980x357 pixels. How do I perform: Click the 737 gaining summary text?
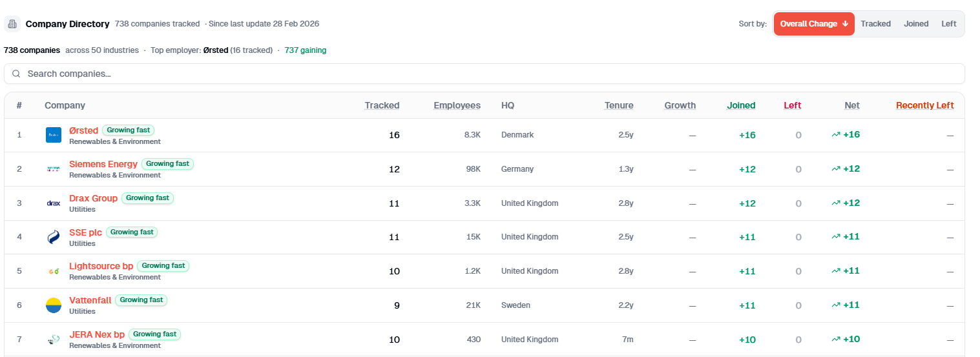click(306, 50)
